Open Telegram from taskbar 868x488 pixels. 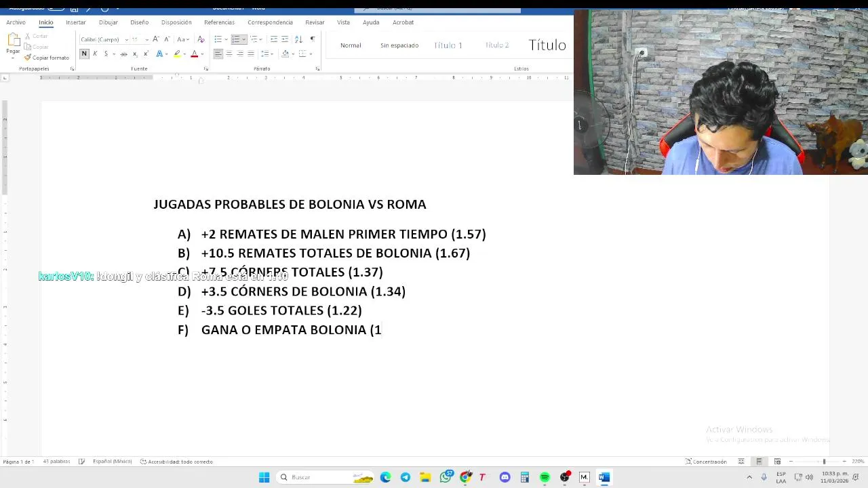[x=406, y=477]
